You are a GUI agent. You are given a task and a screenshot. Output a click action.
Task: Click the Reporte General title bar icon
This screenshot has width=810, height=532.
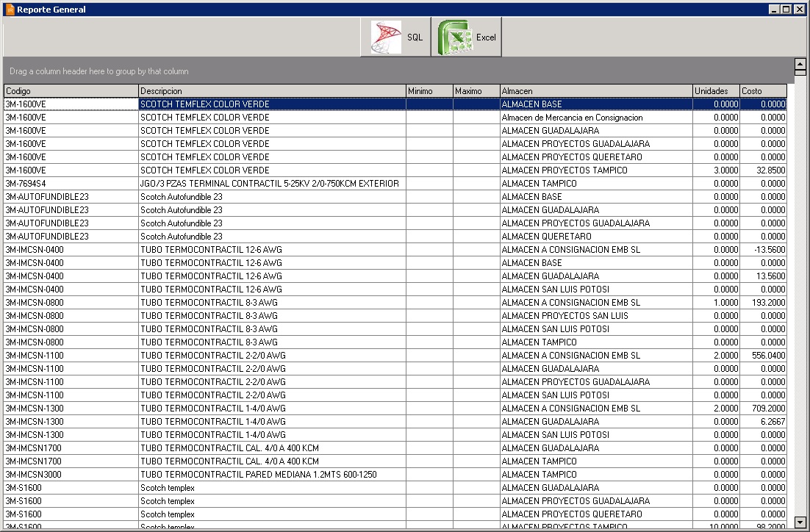(10, 10)
